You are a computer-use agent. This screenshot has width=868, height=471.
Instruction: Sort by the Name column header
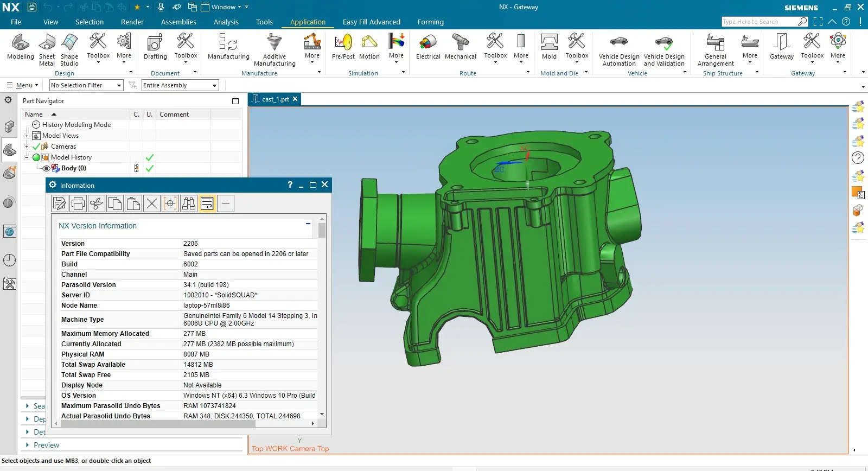click(x=76, y=114)
